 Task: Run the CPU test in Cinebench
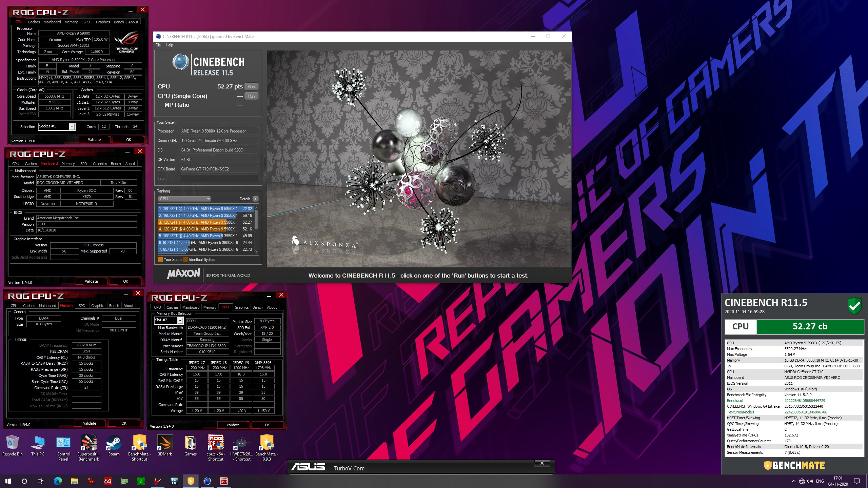coord(251,87)
